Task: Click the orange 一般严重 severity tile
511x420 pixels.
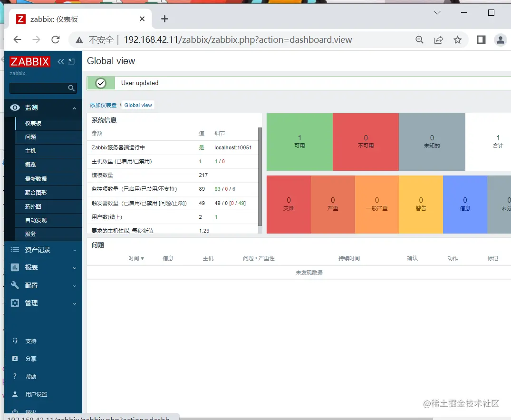Action: (377, 205)
